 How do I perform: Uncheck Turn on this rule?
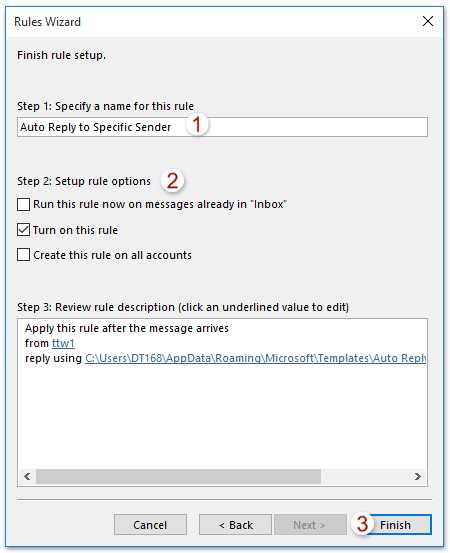[x=23, y=230]
